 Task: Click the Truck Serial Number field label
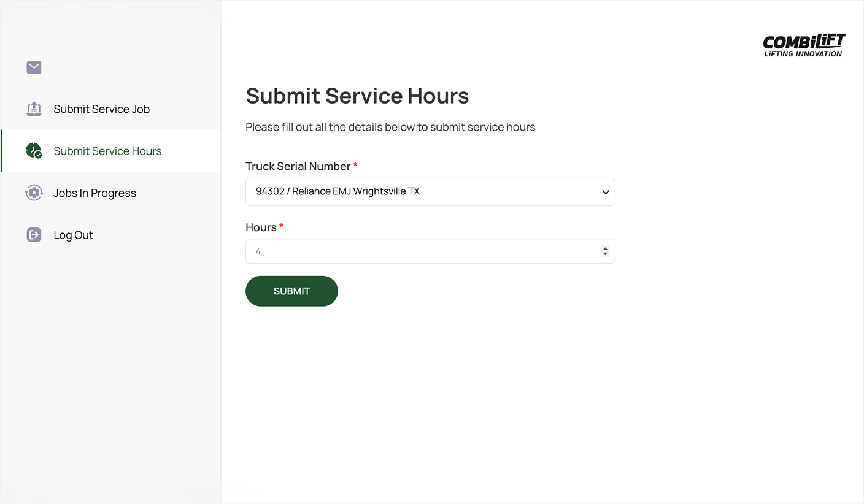pos(298,166)
